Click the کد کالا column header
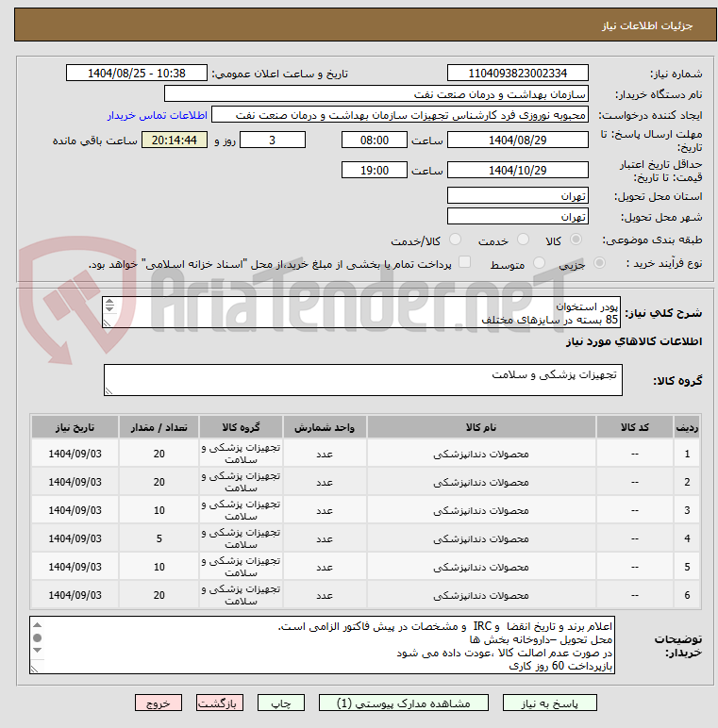The height and width of the screenshot is (728, 718). click(635, 427)
